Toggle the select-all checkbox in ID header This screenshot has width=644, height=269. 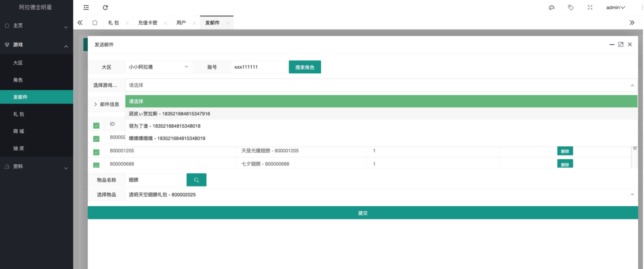pos(96,126)
